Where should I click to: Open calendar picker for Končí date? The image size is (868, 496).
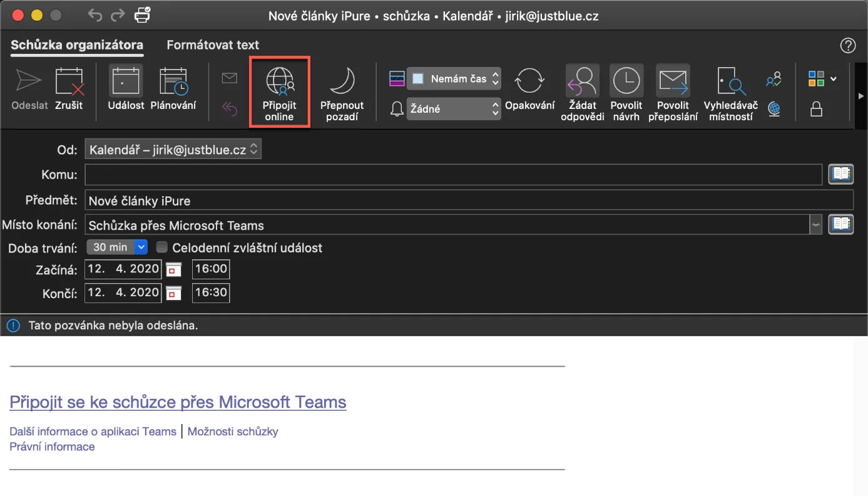[x=173, y=292]
